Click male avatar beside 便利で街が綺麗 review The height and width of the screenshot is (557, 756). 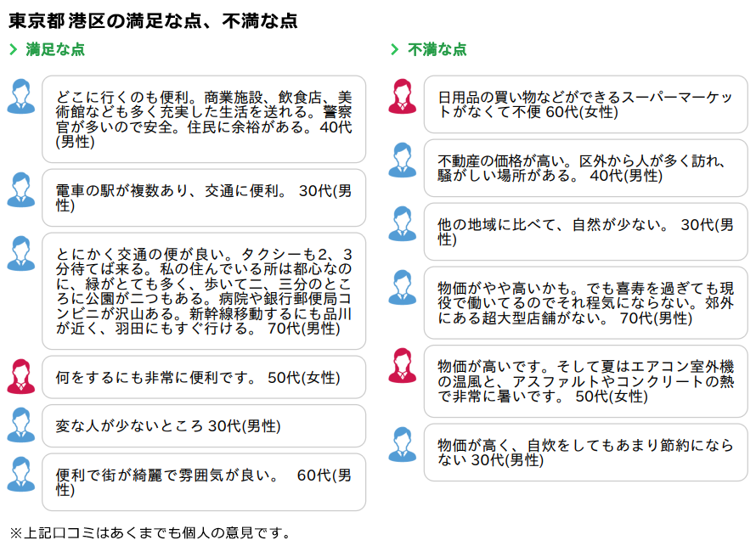pyautogui.click(x=20, y=474)
